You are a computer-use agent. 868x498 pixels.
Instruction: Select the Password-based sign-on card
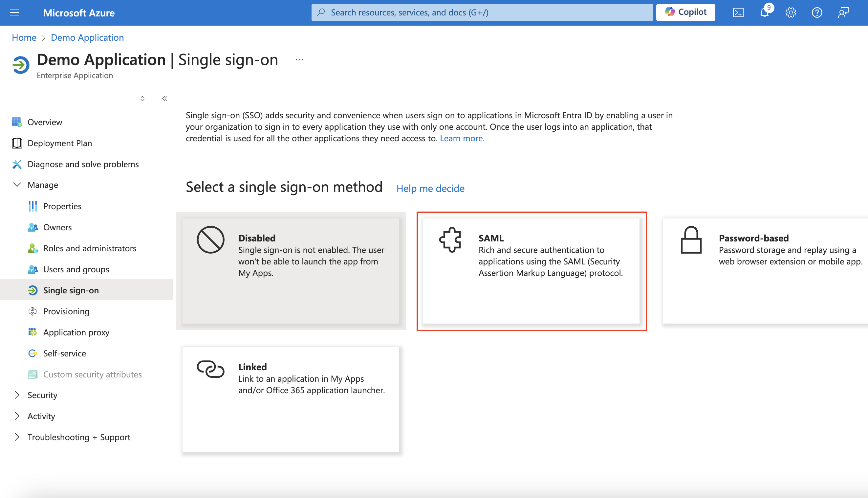[x=766, y=271]
